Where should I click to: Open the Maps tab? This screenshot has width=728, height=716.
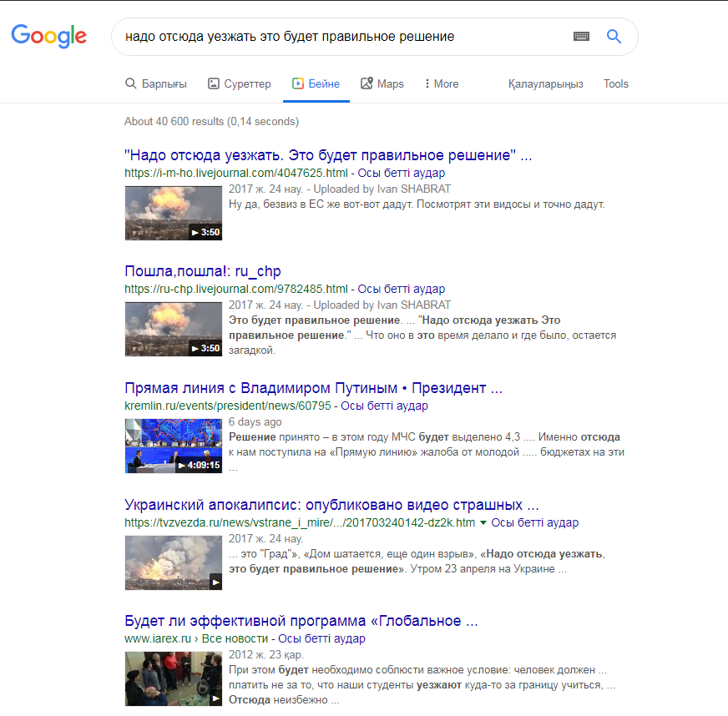point(382,83)
